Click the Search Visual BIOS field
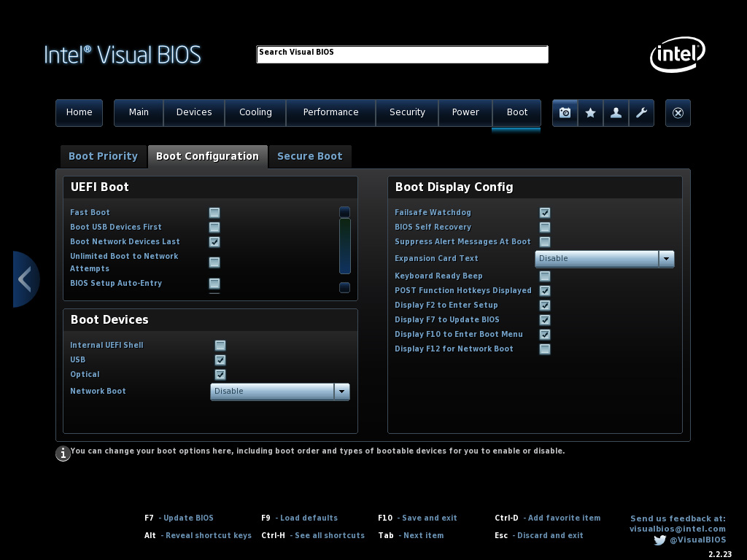Screen dimensions: 747x560 point(402,55)
